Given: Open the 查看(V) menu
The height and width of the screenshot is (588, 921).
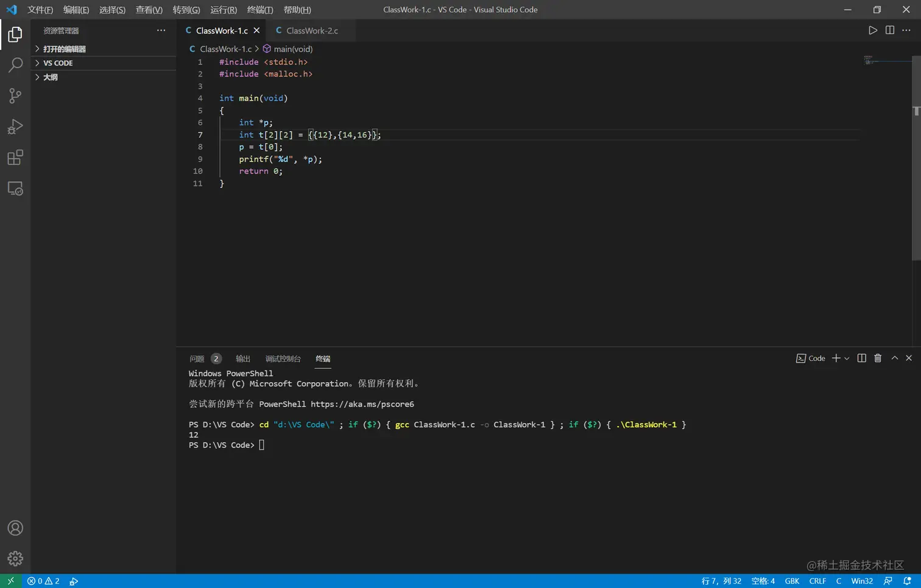Looking at the screenshot, I should [149, 10].
